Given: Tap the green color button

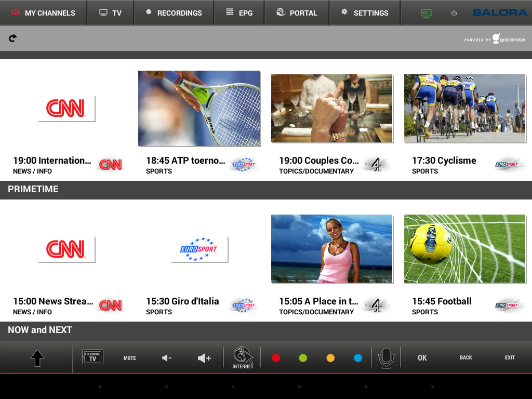Looking at the screenshot, I should tap(303, 358).
